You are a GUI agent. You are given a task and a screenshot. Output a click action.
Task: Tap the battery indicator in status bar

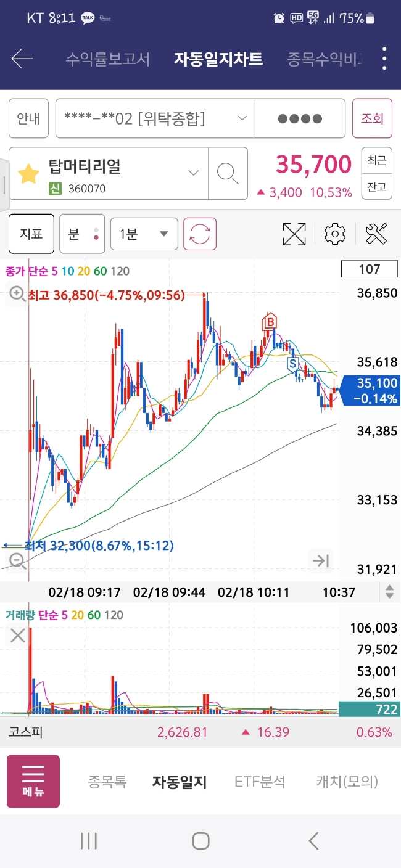click(x=357, y=18)
